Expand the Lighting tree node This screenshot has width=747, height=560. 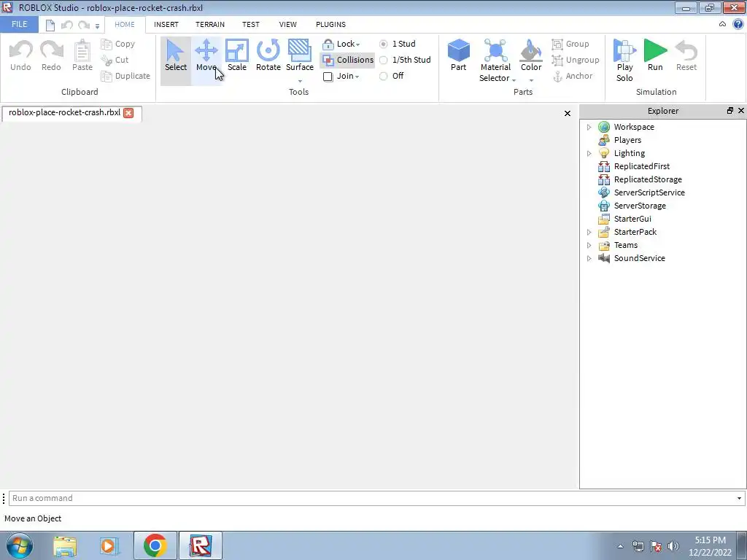point(589,153)
